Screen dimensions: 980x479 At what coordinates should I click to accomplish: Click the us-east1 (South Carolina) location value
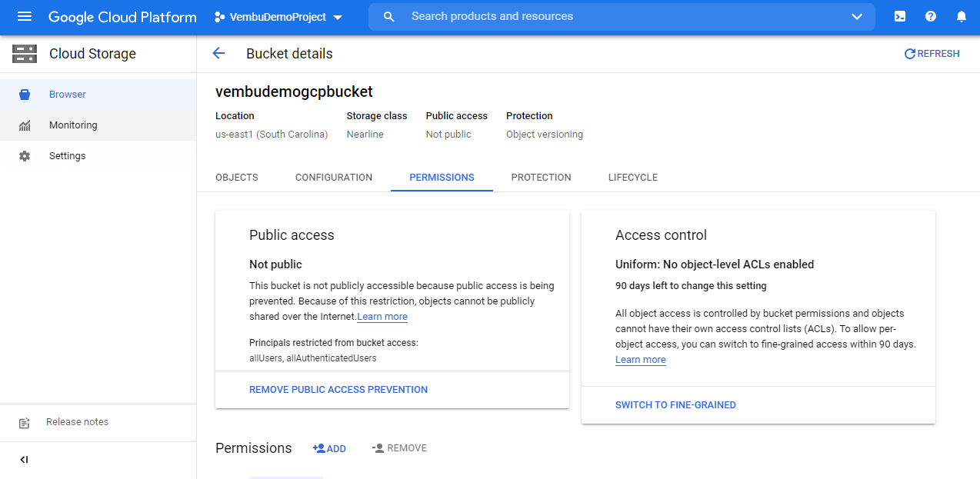coord(272,135)
